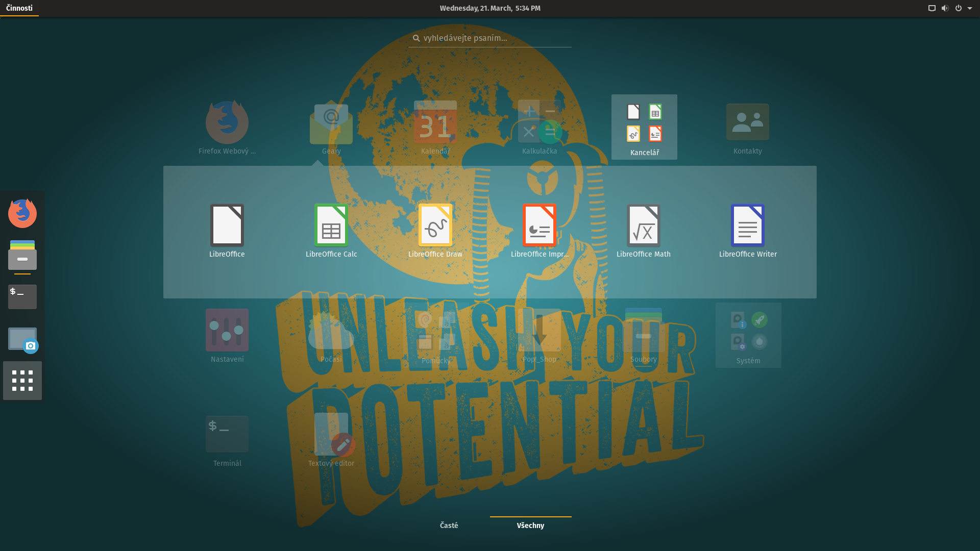Click Screenshot icon in the dock
The image size is (980, 551).
click(22, 340)
